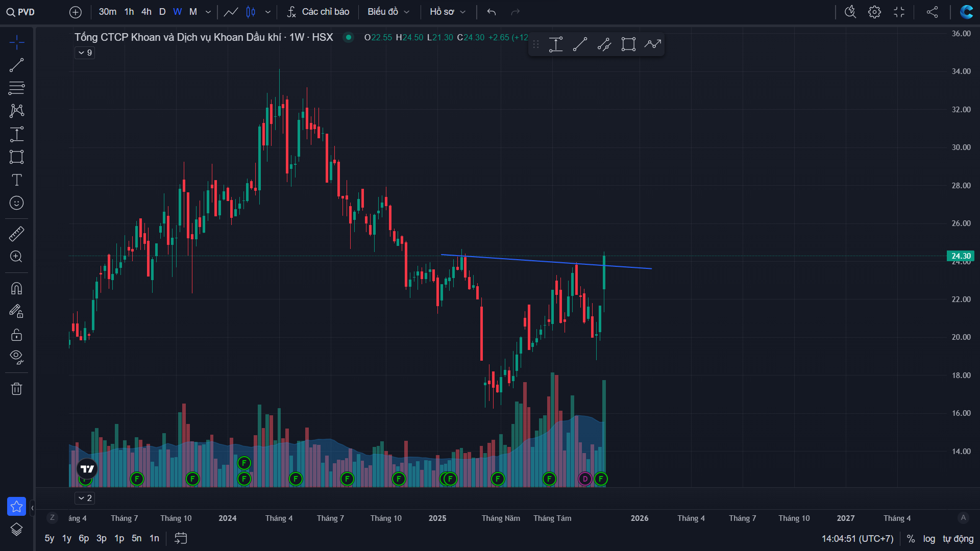Screen dimensions: 980x551
Task: Expand the timeframe dropdown arrow
Action: tap(208, 12)
